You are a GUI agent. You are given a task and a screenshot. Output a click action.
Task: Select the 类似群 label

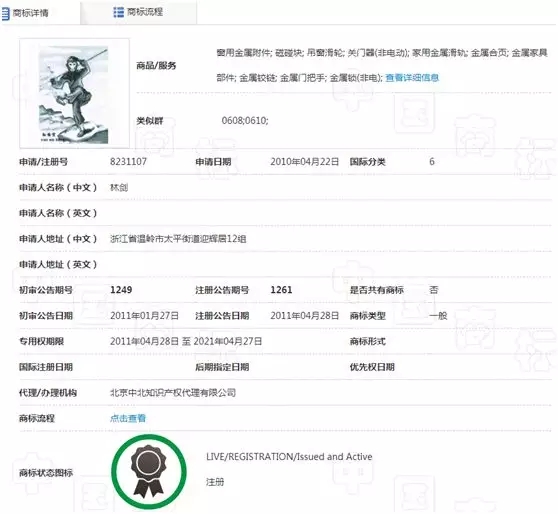point(150,121)
